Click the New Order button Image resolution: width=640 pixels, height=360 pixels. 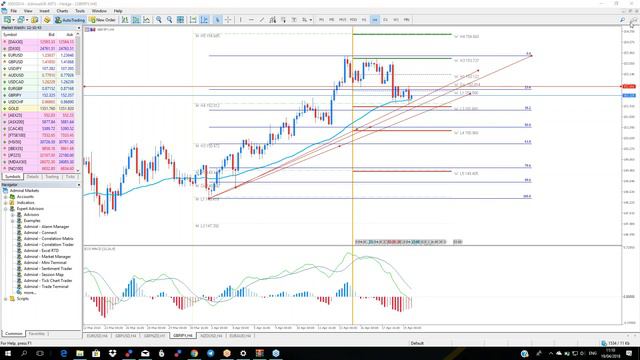click(103, 20)
